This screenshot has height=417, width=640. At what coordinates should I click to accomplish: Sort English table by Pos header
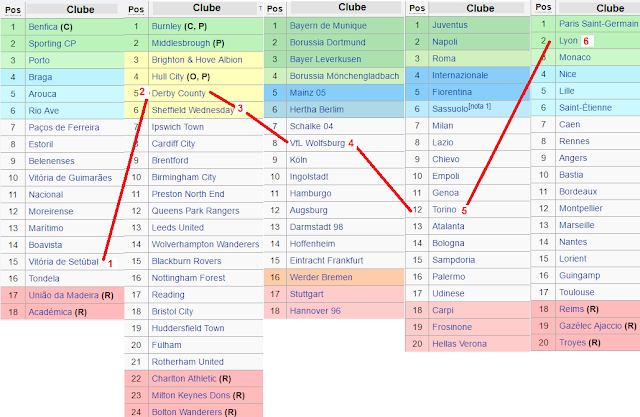tap(136, 9)
